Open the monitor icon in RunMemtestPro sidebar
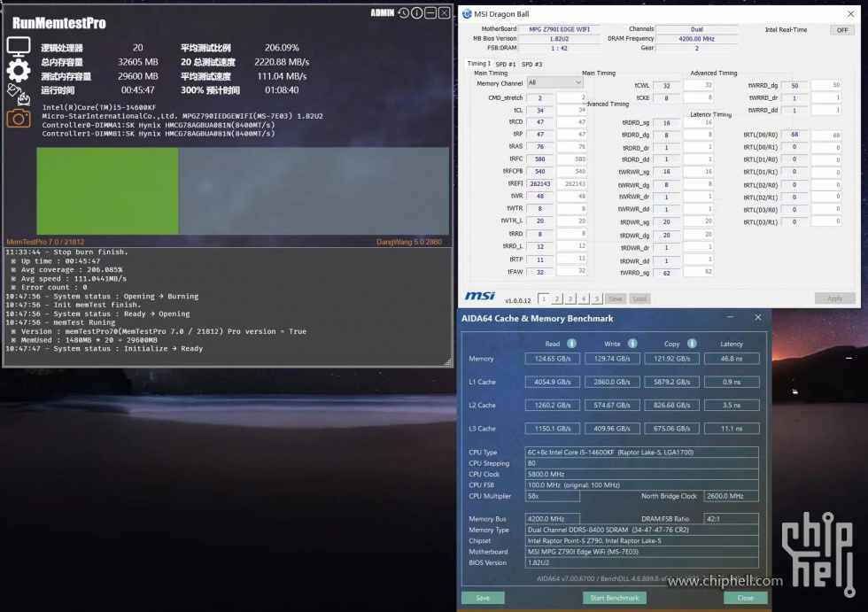The width and height of the screenshot is (868, 612). pos(19,47)
